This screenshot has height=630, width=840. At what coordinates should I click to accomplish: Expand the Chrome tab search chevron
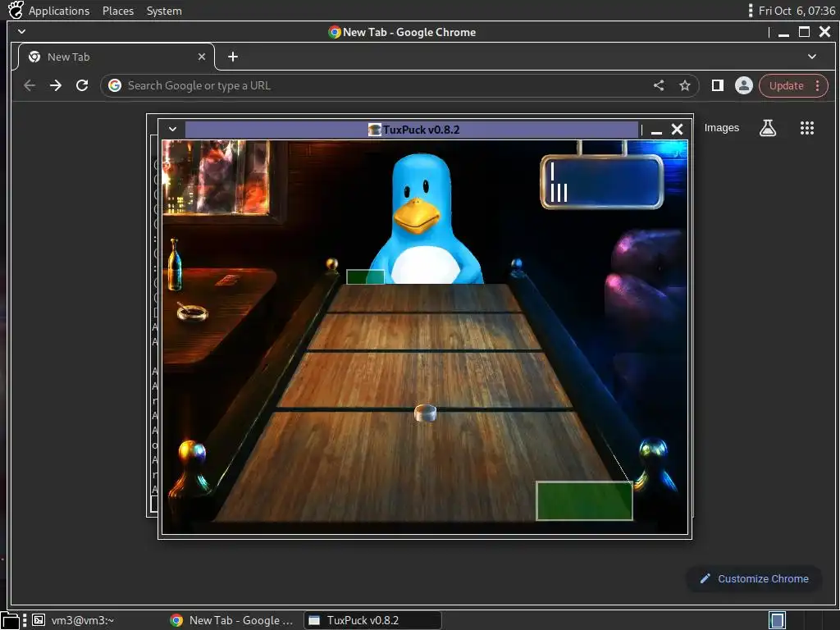pos(812,57)
